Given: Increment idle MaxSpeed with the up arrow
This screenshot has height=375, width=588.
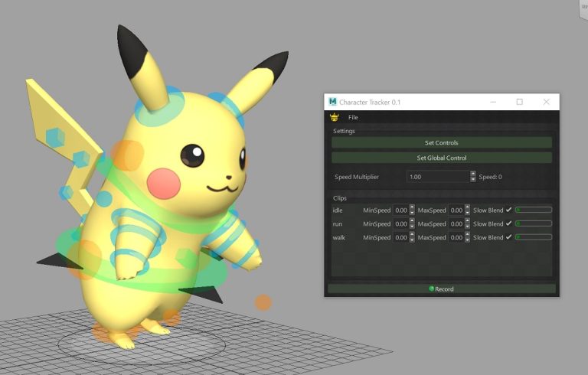Looking at the screenshot, I should pos(467,207).
